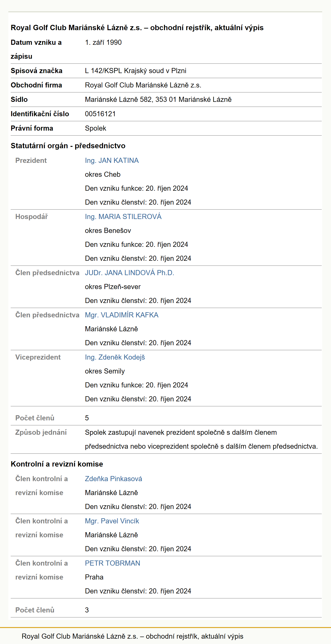Click Ing. Zdeněk Kodejš link
Viewport: 331px width, 644px height.
click(x=115, y=357)
